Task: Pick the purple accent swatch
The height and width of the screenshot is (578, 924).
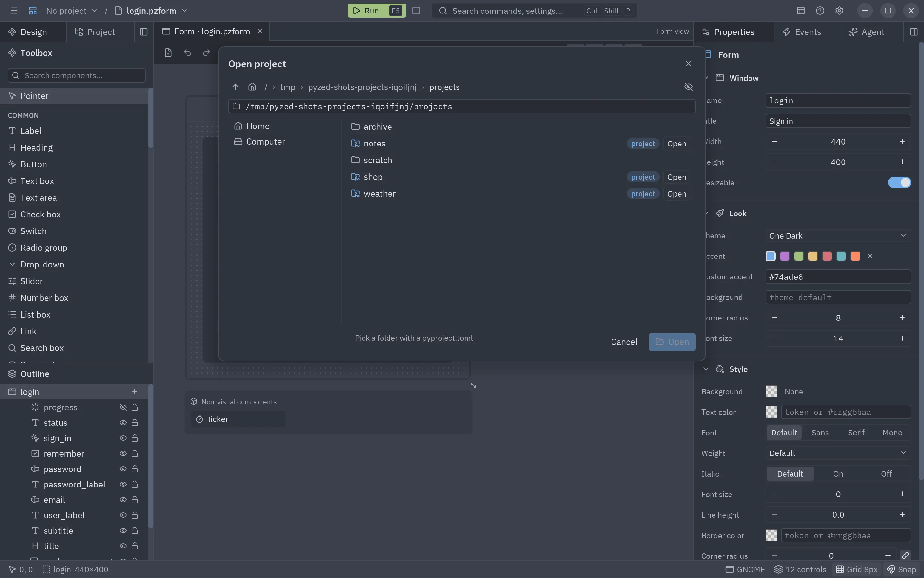Action: (785, 256)
